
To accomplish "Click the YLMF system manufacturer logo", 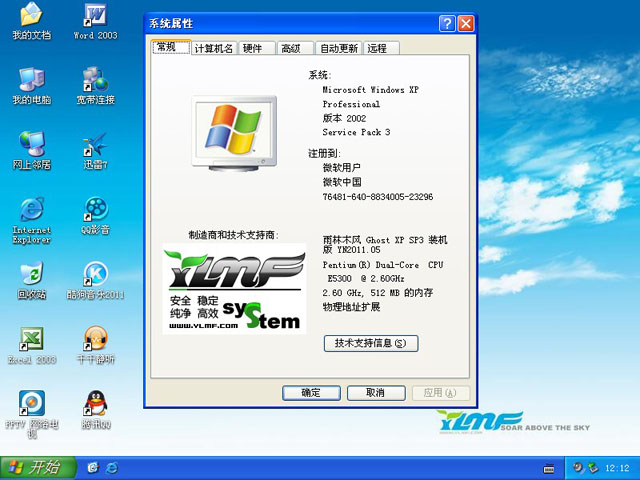I will pos(234,289).
